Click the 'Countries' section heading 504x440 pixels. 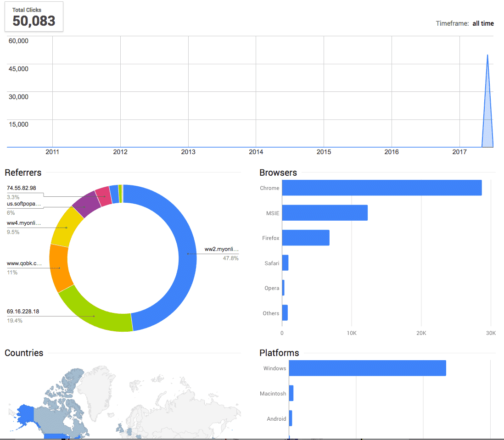(24, 353)
